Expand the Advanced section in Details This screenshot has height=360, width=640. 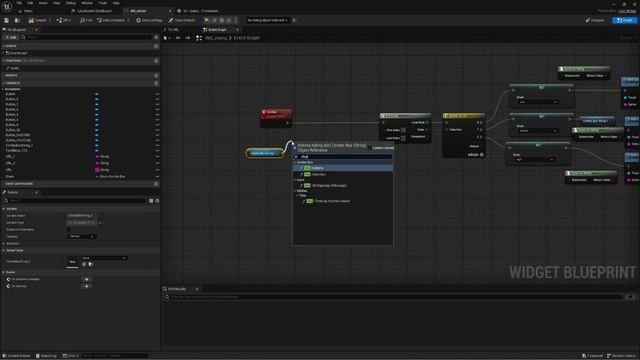(4, 244)
